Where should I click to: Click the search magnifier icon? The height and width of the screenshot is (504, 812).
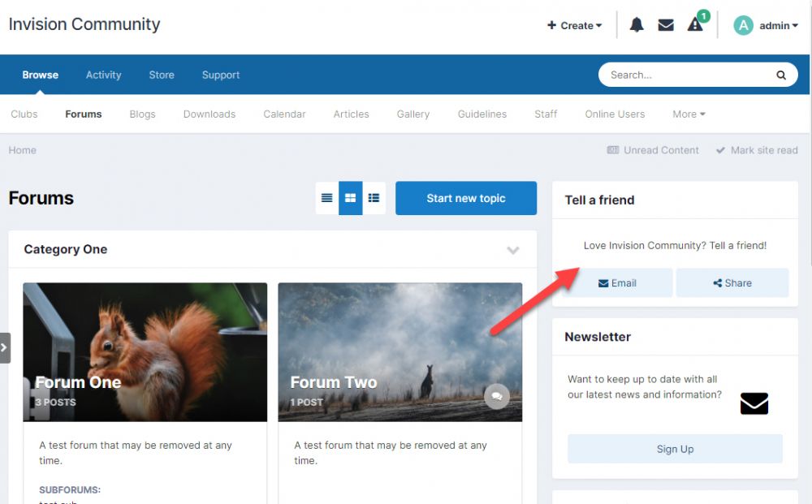click(x=781, y=75)
